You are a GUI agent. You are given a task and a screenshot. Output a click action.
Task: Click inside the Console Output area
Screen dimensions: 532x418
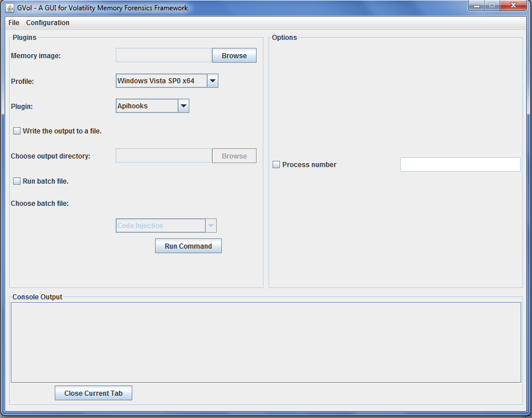(266, 342)
